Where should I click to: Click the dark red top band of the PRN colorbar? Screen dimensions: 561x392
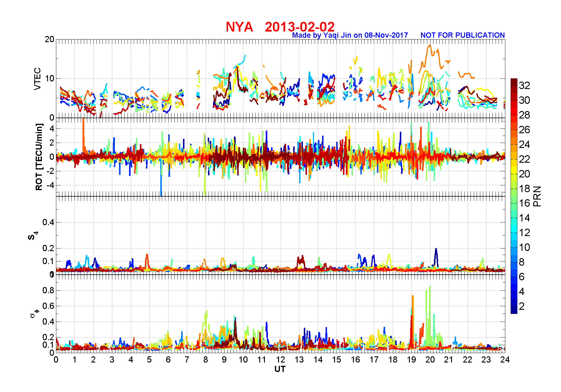click(514, 82)
